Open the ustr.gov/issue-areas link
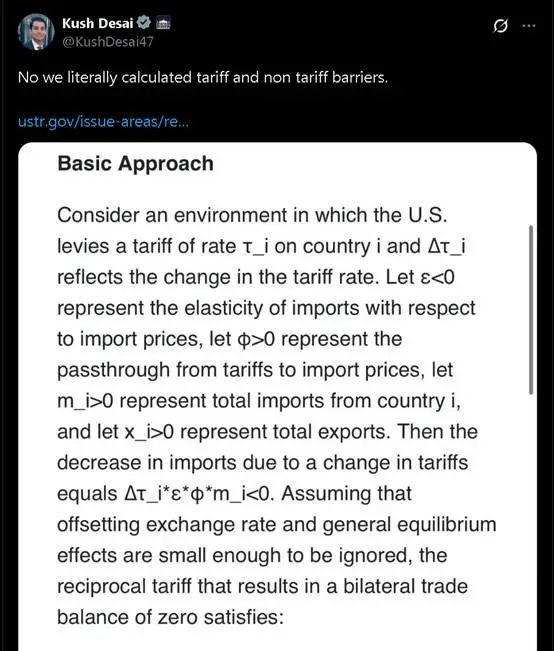Viewport: 554px width, 651px height. point(103,122)
